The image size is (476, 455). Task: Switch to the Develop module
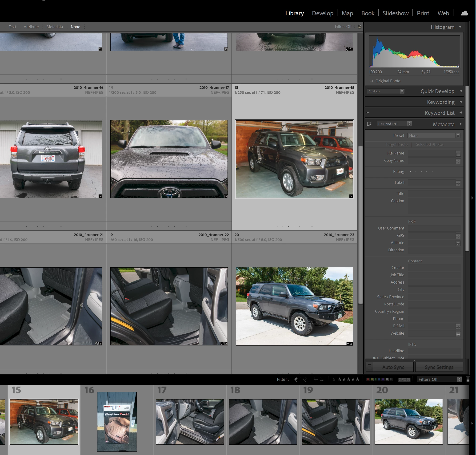pos(322,13)
